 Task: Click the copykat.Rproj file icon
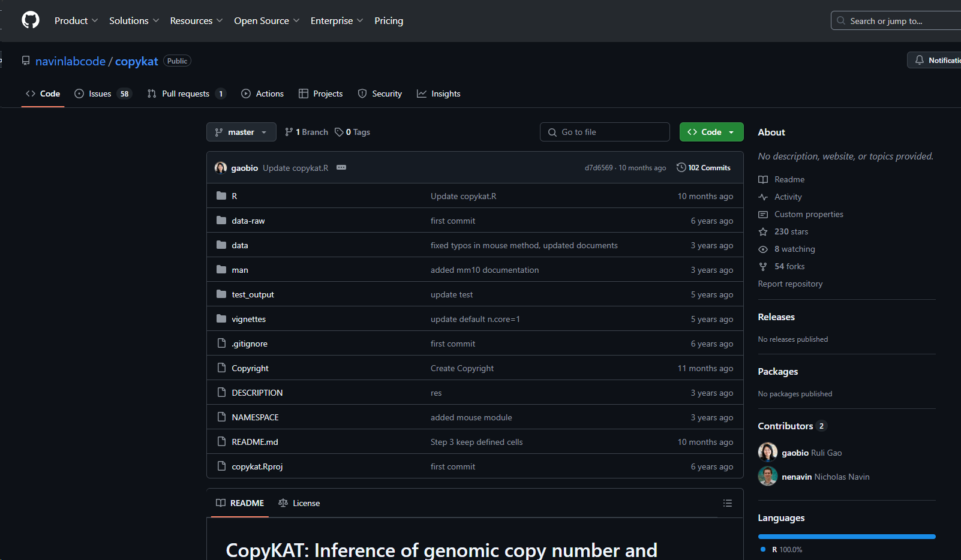tap(221, 466)
